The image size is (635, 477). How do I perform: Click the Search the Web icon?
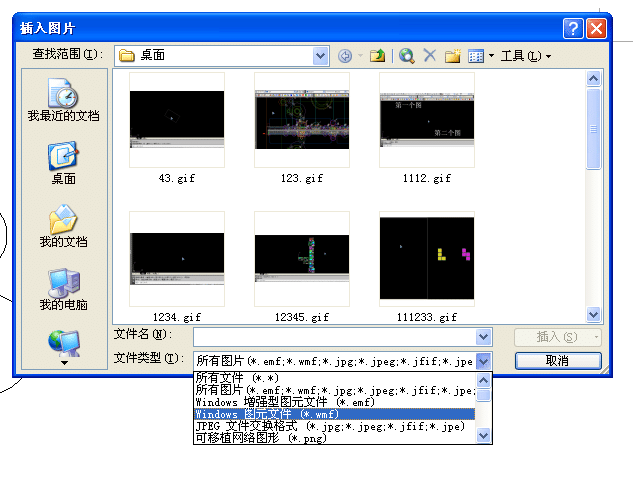click(407, 56)
